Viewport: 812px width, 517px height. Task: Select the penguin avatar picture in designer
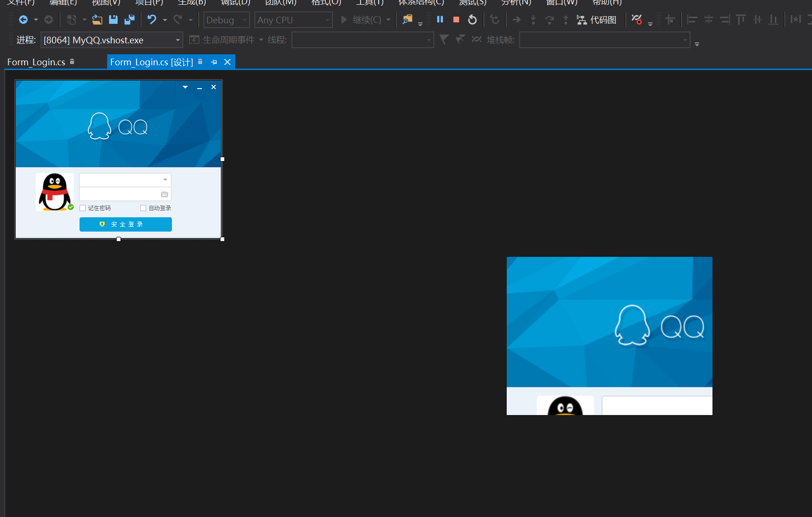[x=55, y=192]
